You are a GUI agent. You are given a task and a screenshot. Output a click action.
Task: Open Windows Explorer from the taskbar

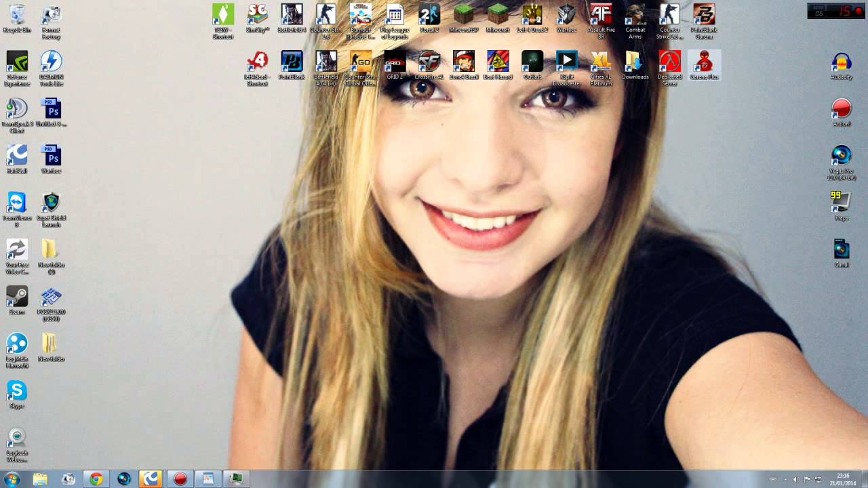click(41, 479)
